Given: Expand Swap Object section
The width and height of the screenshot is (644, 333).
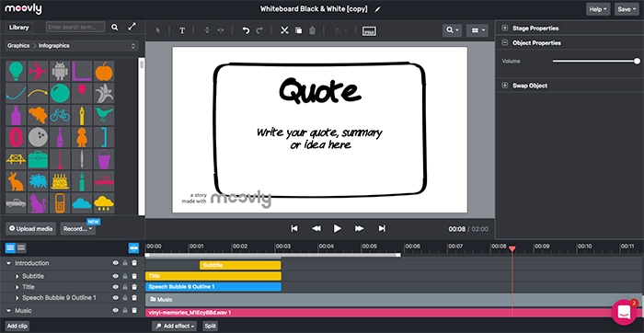Looking at the screenshot, I should point(505,86).
